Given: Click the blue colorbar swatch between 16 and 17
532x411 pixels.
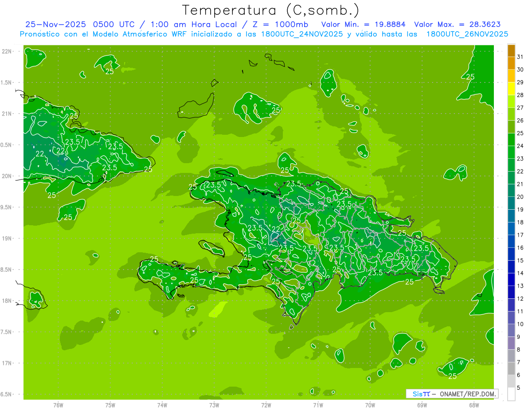Looking at the screenshot, I should [x=511, y=242].
